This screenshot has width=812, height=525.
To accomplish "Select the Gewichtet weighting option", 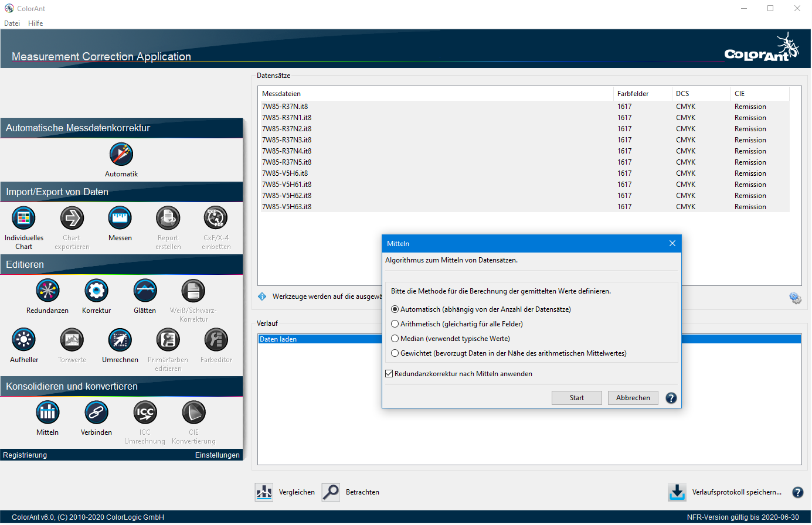I will pyautogui.click(x=395, y=353).
